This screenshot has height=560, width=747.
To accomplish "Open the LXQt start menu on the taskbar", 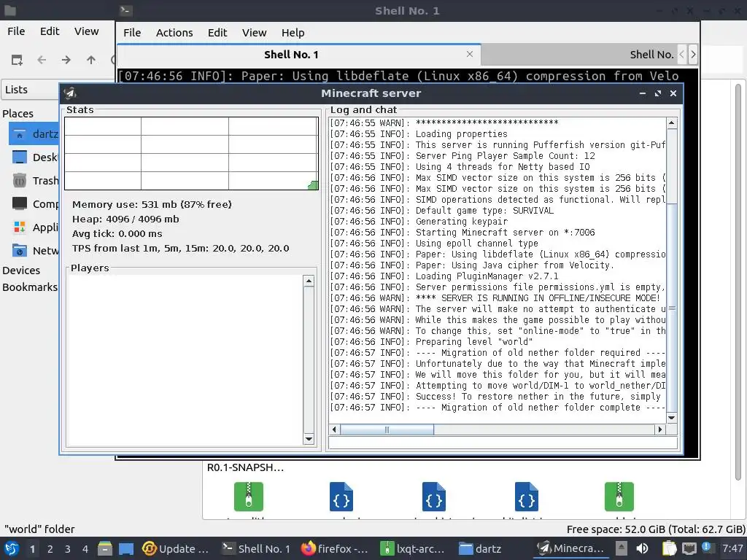I will 12,548.
